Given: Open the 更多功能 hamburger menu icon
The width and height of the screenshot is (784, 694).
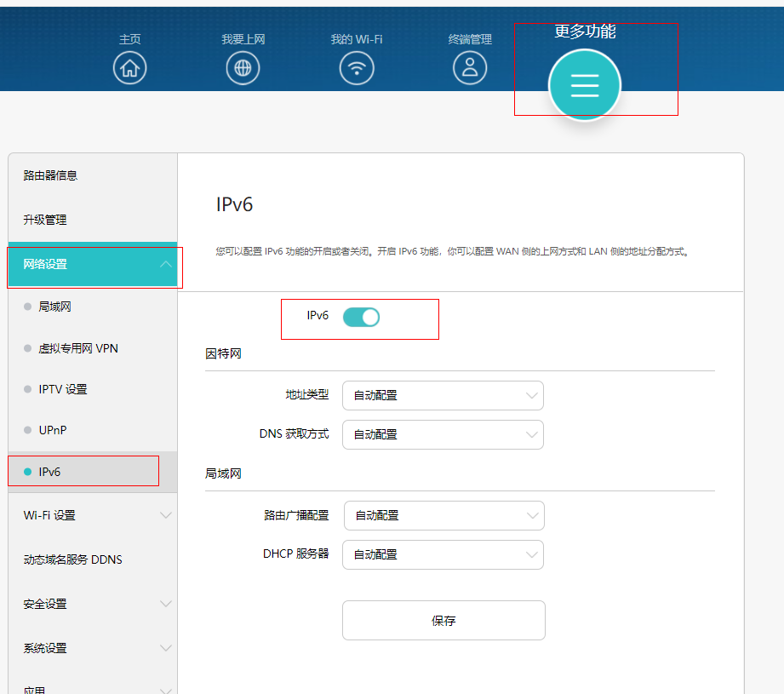Looking at the screenshot, I should pyautogui.click(x=584, y=85).
